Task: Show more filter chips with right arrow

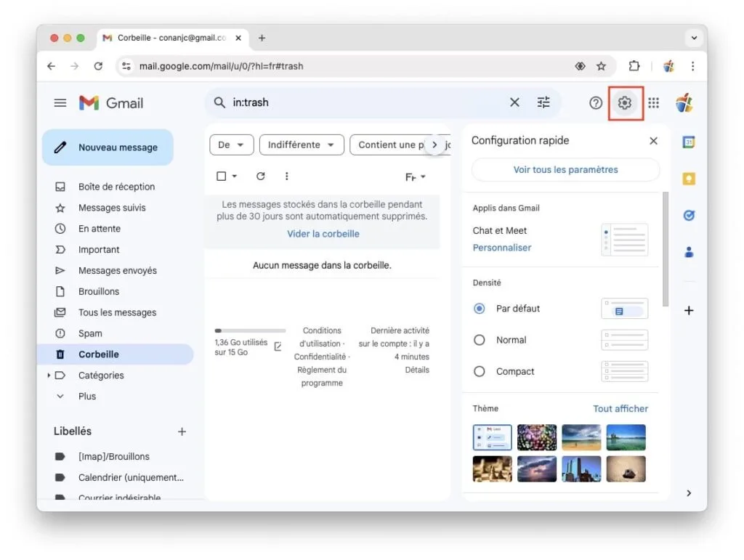Action: pyautogui.click(x=434, y=145)
